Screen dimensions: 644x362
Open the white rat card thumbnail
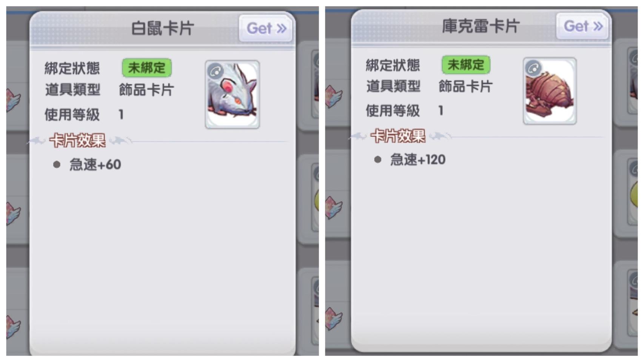[x=232, y=95]
